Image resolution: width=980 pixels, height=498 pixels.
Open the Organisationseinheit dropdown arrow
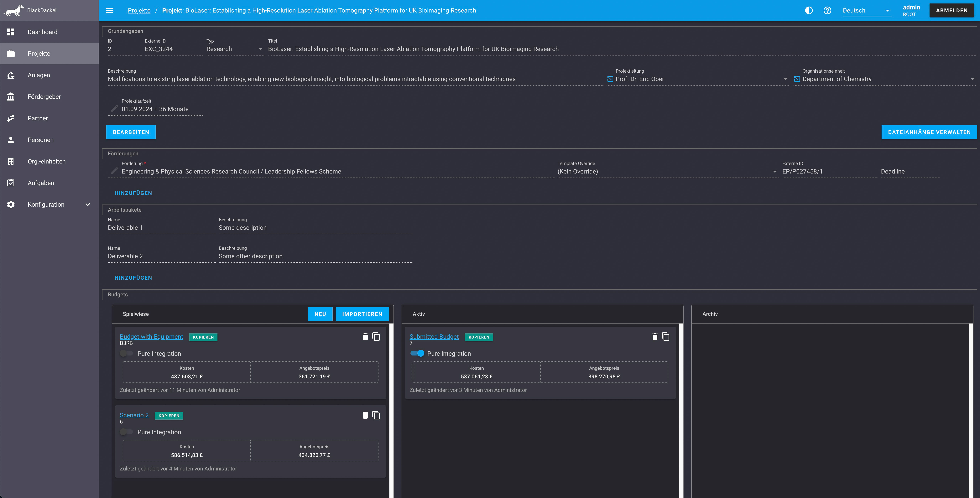(972, 79)
